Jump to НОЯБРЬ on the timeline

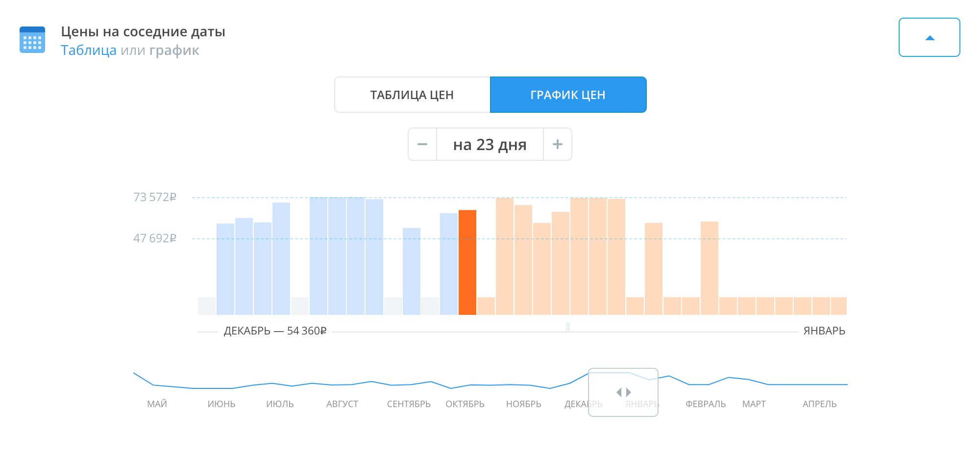point(524,404)
